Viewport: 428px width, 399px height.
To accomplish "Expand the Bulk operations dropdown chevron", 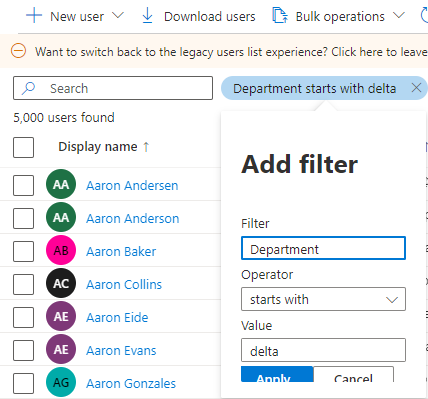I will coord(399,16).
